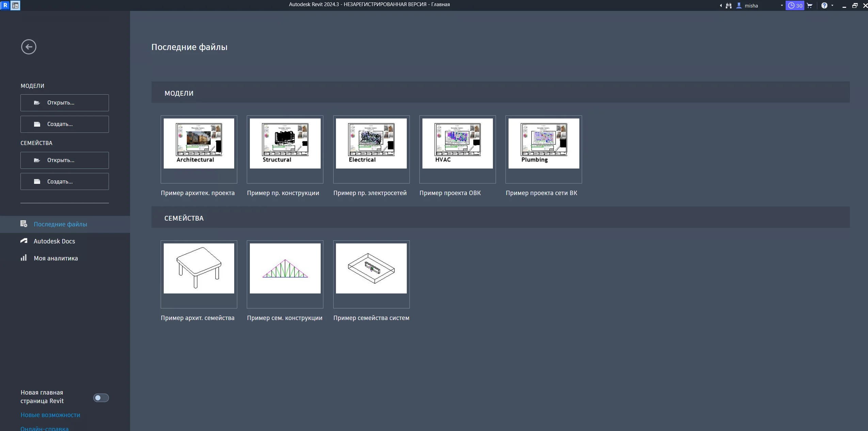Viewport: 868px width, 431px height.
Task: Click Создать button under СЕМЕЙСТВА
Action: 65,182
